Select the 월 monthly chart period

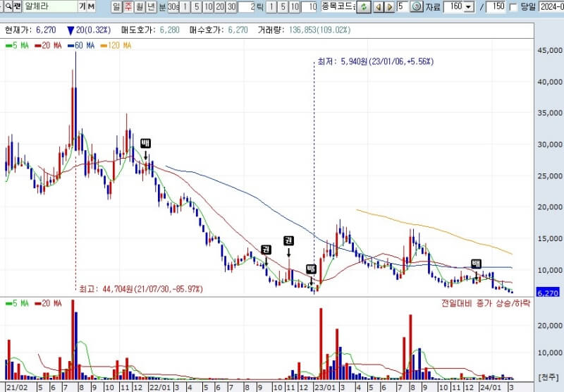140,6
